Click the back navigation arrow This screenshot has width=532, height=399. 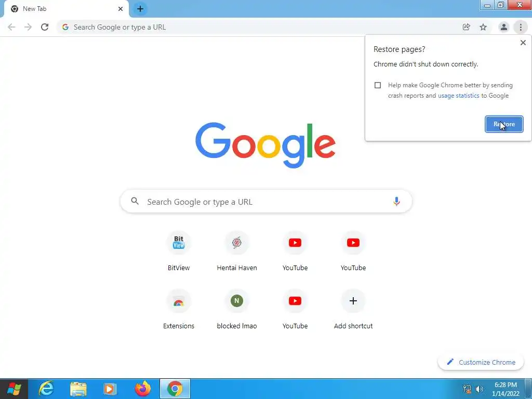point(11,27)
